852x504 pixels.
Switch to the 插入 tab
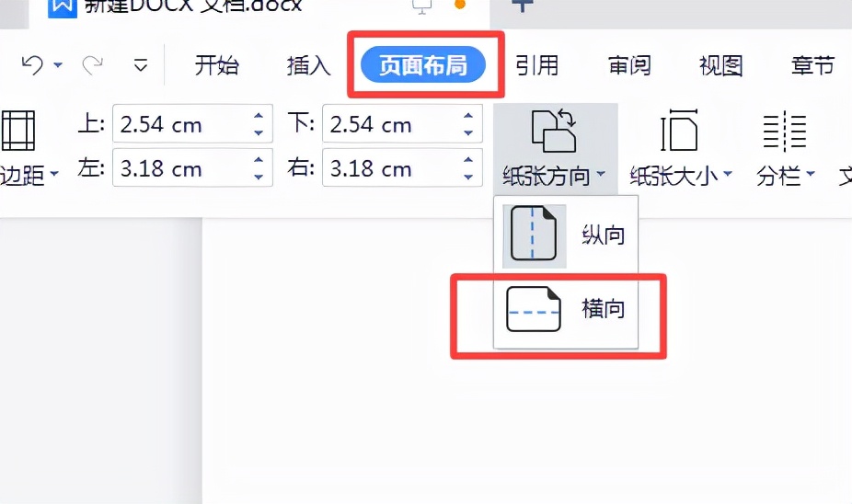click(x=308, y=65)
